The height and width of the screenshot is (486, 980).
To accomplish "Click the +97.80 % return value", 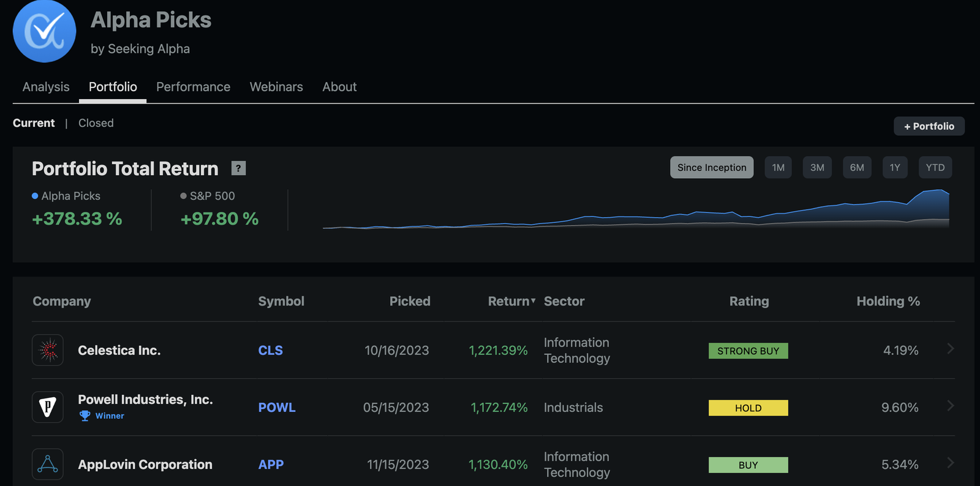I will (x=219, y=219).
